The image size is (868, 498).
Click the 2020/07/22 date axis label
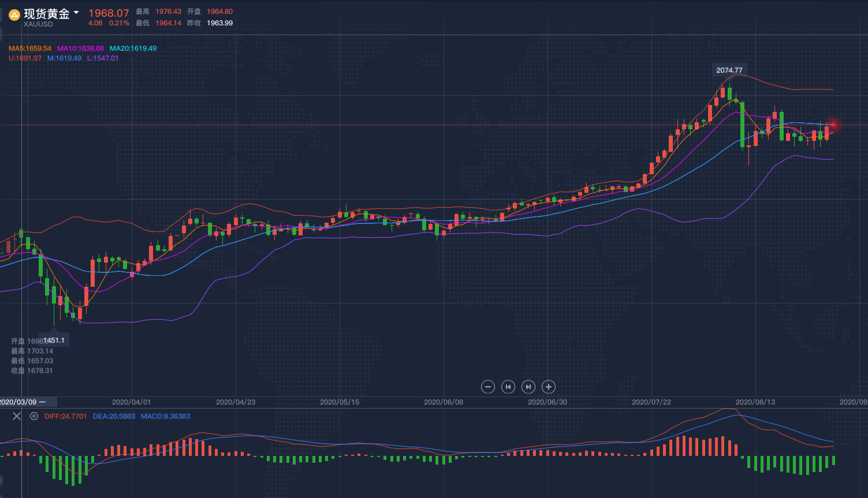coord(651,402)
